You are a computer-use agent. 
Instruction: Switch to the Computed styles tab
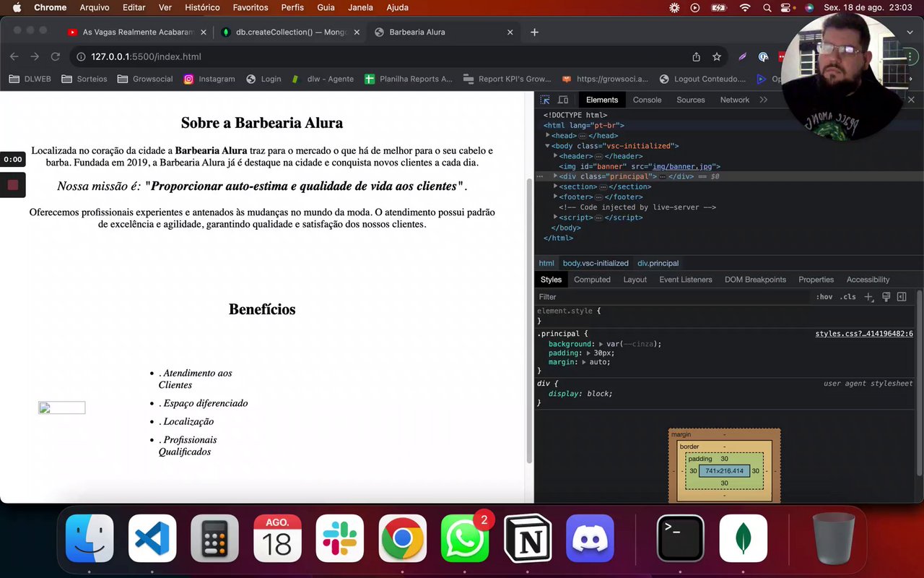(592, 280)
